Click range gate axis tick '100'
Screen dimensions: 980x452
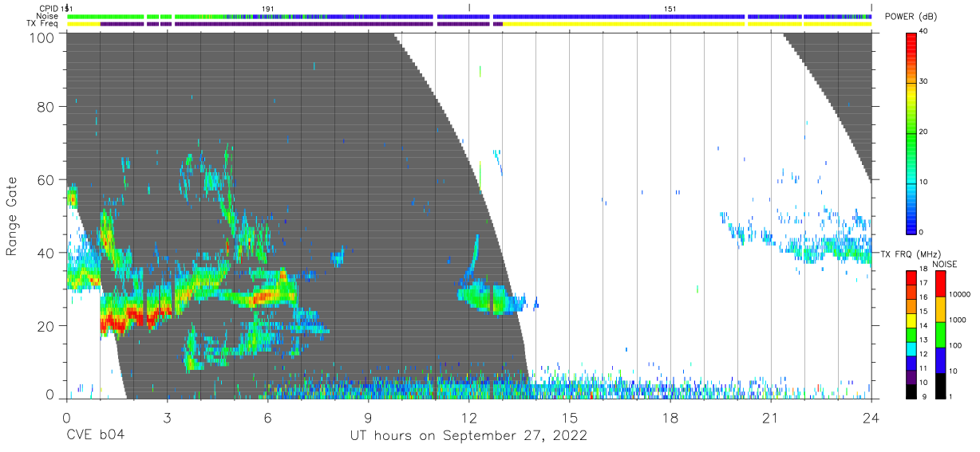click(41, 37)
